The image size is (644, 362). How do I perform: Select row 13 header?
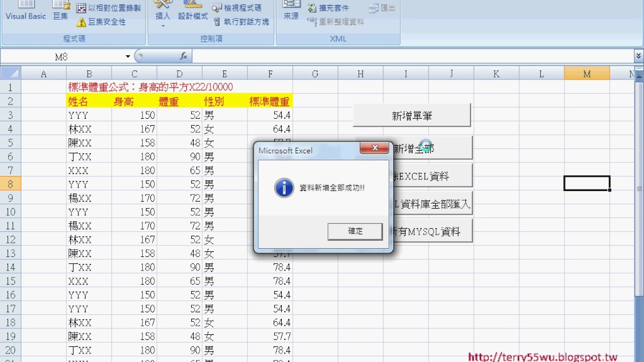point(11,253)
